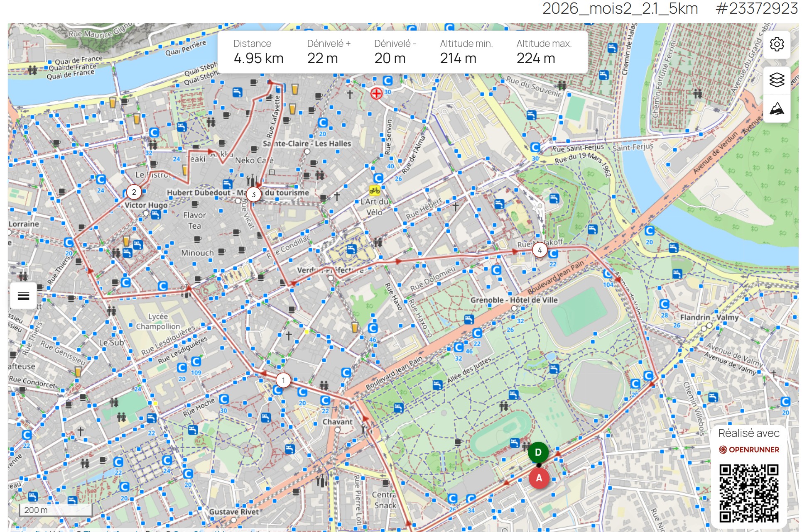Select kilometer marker 2 near Victor Hugo

[134, 191]
